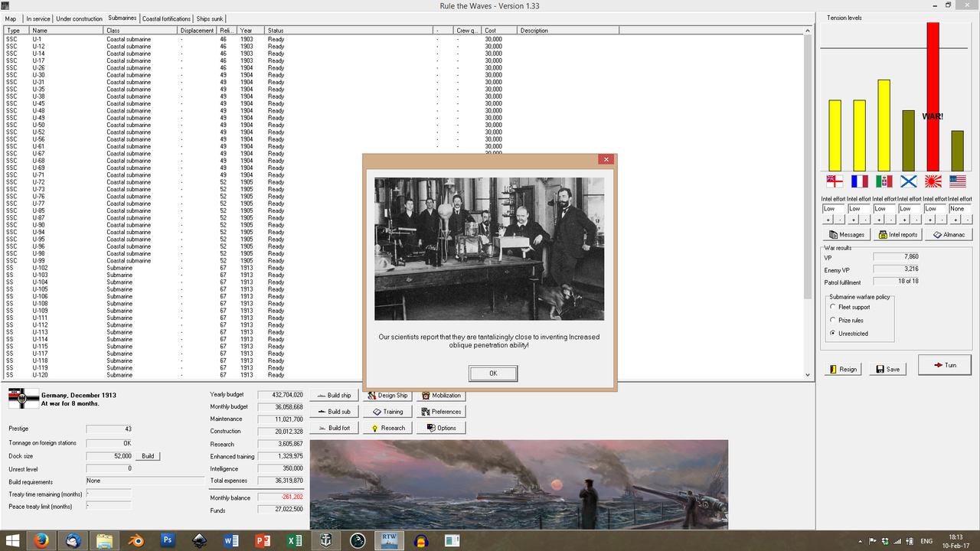Sort the list by the Name column
980x551 pixels.
pos(66,31)
